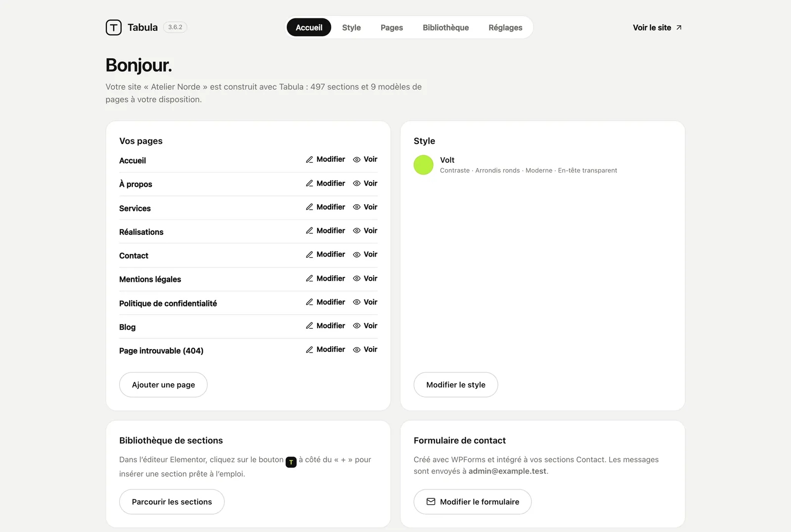This screenshot has height=532, width=791.
Task: Click the eye icon in the Accueil row
Action: coord(356,160)
